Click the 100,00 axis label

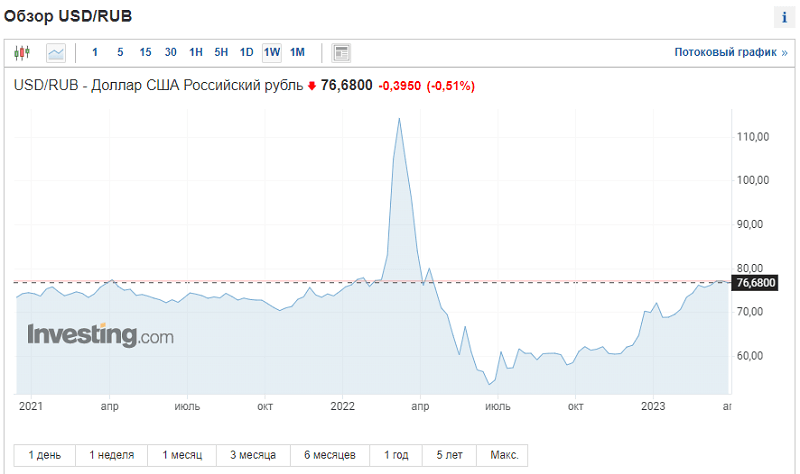[753, 180]
